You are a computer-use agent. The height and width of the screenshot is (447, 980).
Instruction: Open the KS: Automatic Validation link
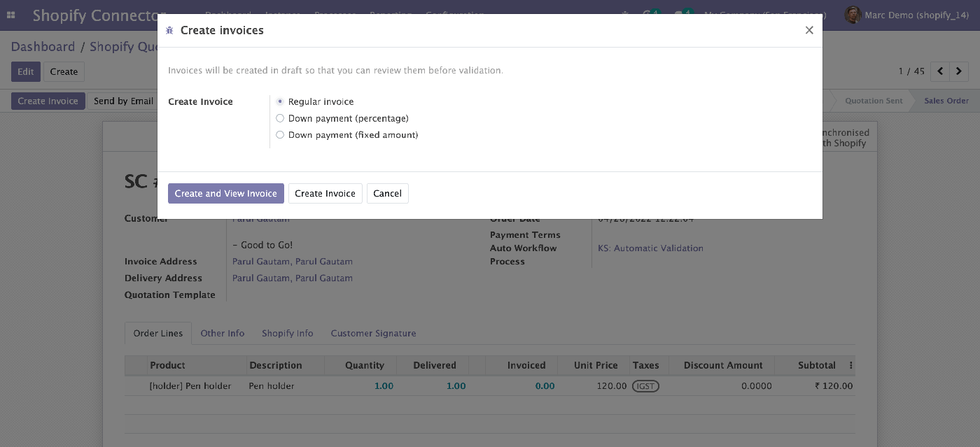click(650, 248)
